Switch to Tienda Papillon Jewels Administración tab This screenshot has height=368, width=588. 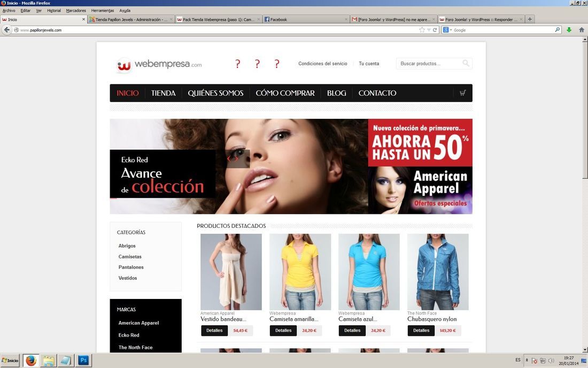point(131,19)
